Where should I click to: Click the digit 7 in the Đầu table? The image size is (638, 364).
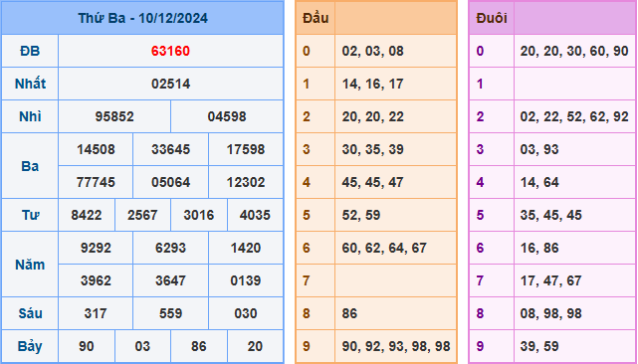point(306,280)
